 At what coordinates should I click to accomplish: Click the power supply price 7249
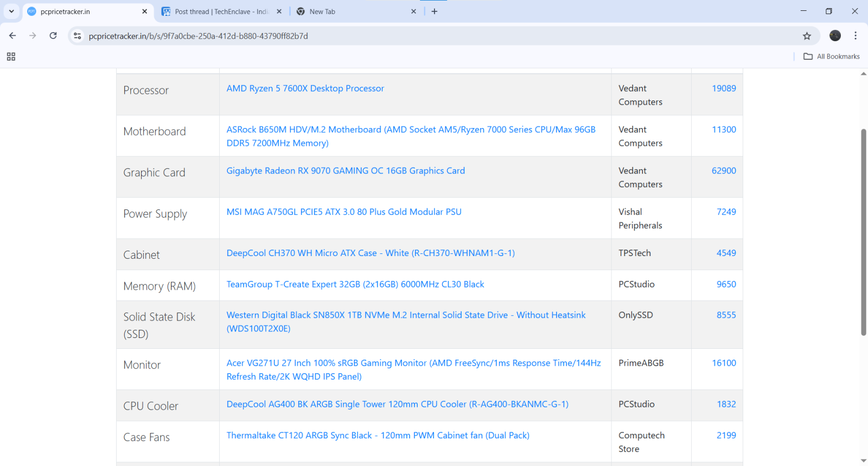726,212
